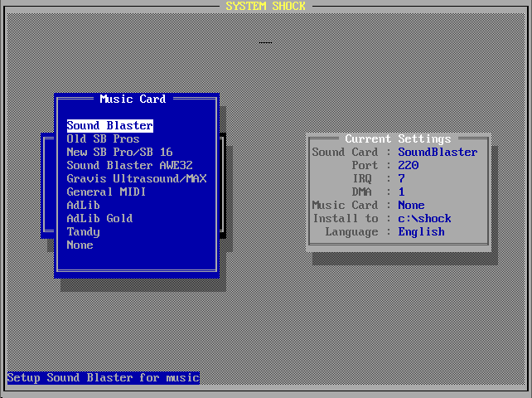Choose AdLib Gold music card

click(x=99, y=219)
